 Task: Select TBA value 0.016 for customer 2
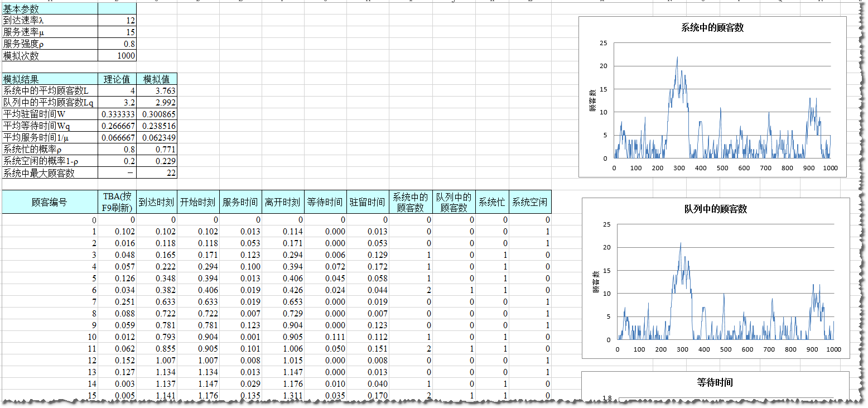(x=117, y=243)
